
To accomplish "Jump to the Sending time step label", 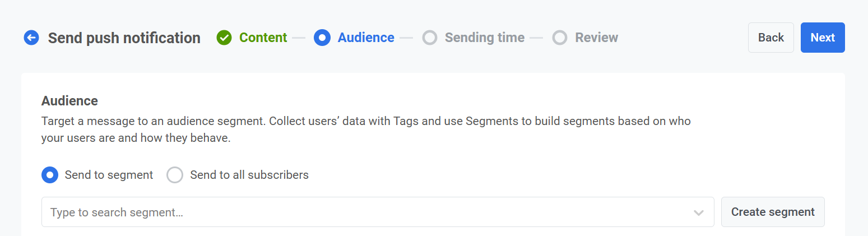I will coord(485,38).
